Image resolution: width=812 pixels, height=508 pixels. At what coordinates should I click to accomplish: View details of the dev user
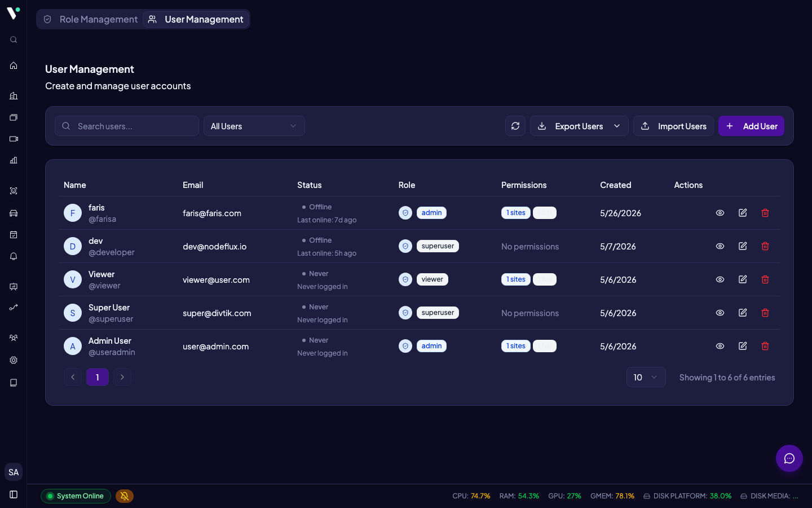[720, 246]
